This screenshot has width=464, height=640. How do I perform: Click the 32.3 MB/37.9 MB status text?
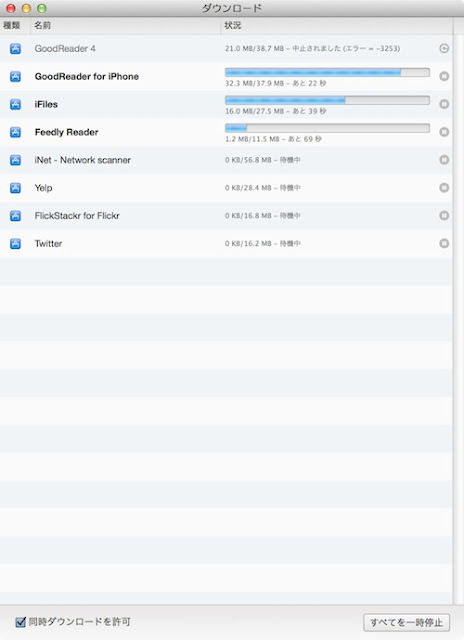coord(275,83)
